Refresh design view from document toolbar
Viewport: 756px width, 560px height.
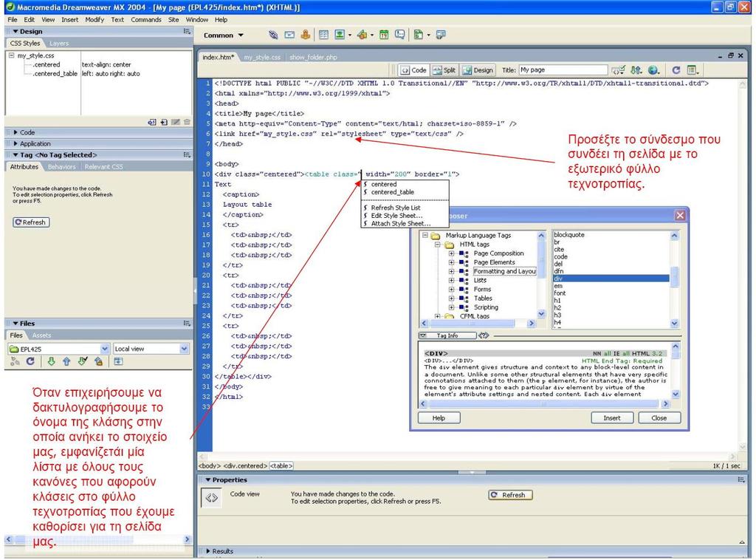[x=676, y=70]
